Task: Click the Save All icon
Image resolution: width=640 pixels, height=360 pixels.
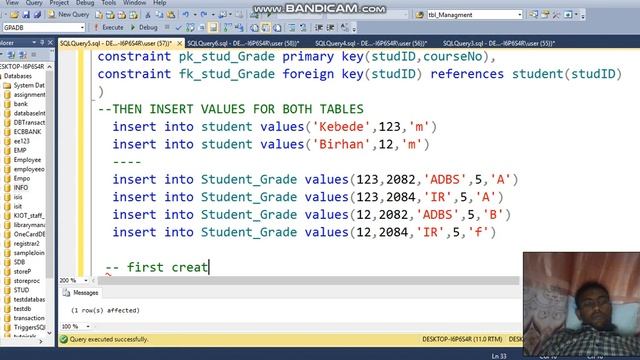Action: (37, 15)
